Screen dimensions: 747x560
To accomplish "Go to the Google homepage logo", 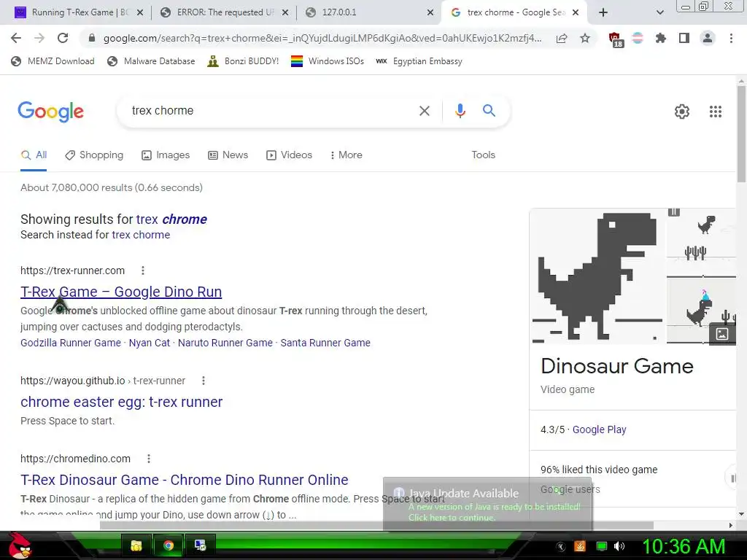I will [50, 112].
